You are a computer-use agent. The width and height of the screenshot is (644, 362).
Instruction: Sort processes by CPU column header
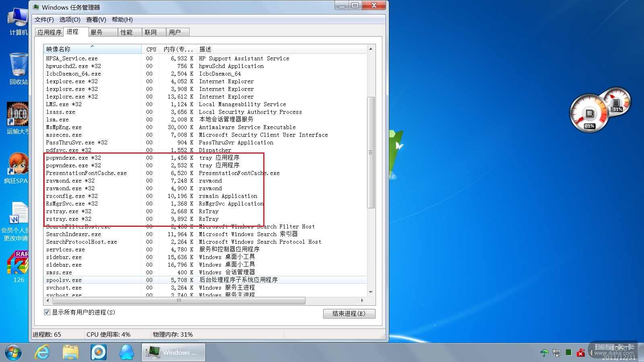click(x=151, y=49)
